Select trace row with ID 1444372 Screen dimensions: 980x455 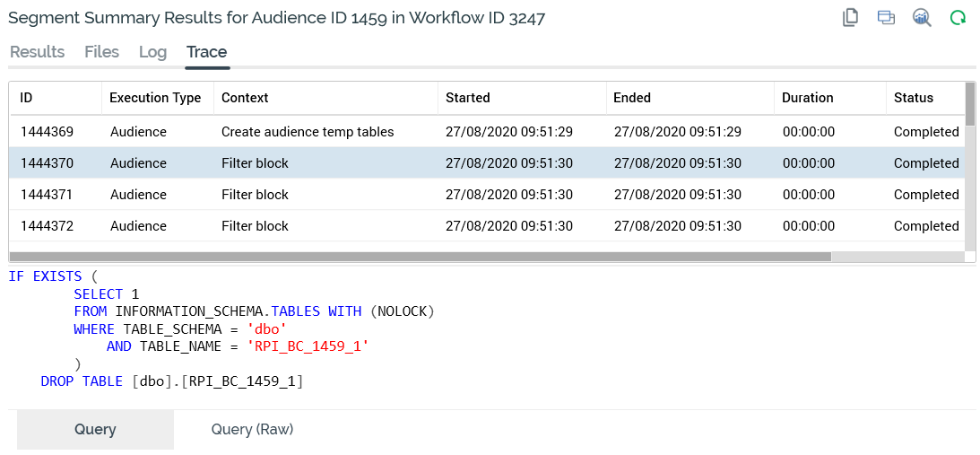[47, 226]
